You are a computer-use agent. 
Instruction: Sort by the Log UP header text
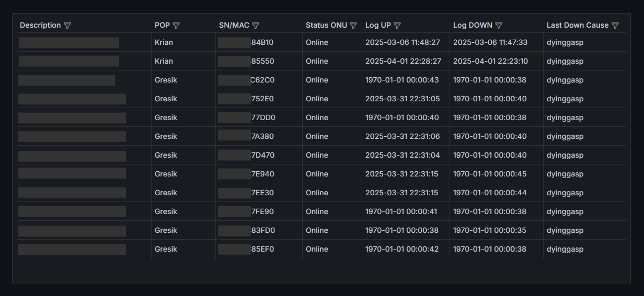[x=378, y=25]
